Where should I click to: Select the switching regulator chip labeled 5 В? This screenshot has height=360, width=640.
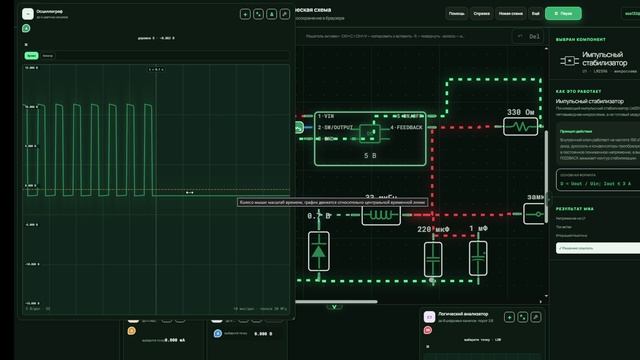370,139
